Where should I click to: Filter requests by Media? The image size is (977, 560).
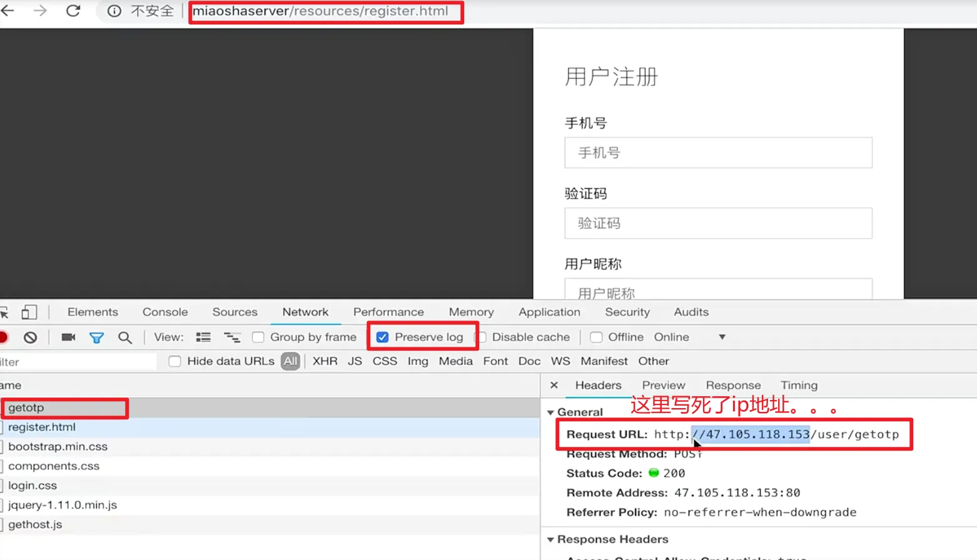pyautogui.click(x=455, y=361)
